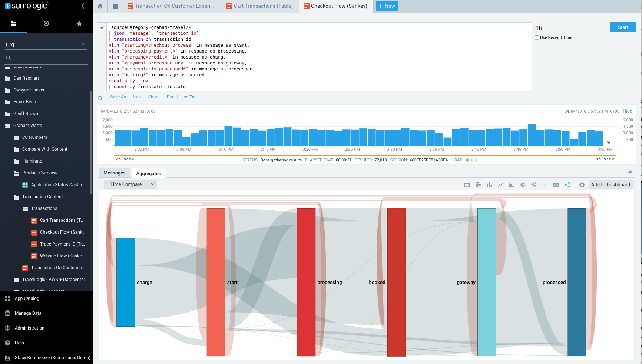Click the time range input field
The image size is (642, 364).
(570, 28)
